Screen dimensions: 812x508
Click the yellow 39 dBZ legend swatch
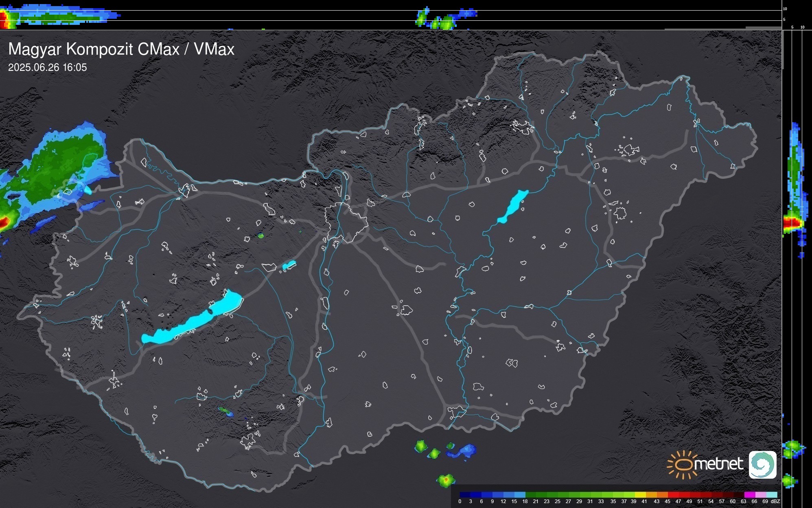coord(640,495)
